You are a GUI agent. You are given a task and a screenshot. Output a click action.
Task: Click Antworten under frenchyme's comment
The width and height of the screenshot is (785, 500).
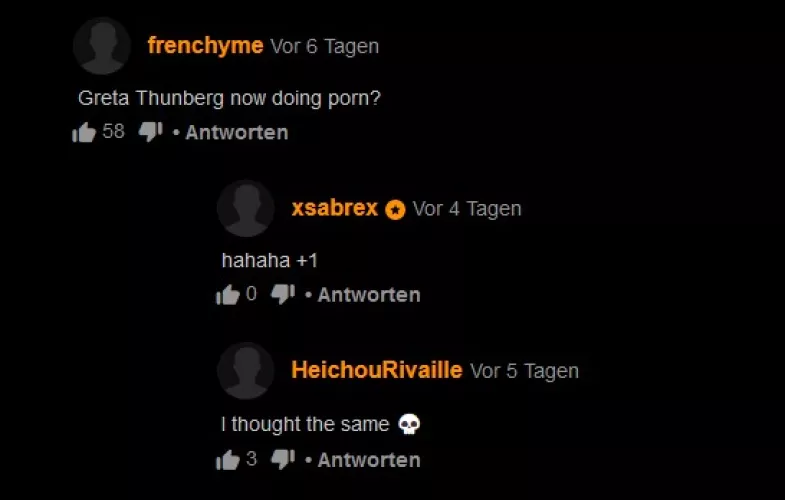237,133
